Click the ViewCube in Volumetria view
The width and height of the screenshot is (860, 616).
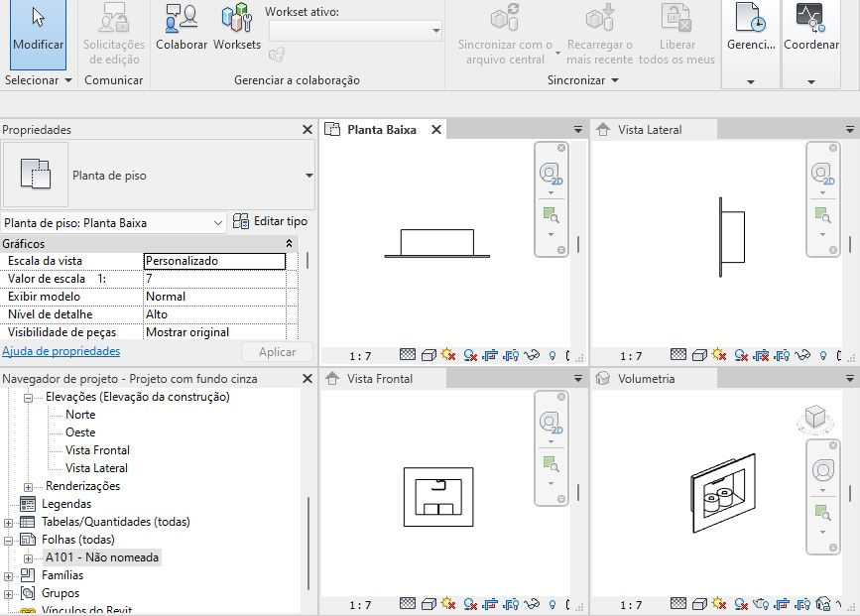point(815,418)
